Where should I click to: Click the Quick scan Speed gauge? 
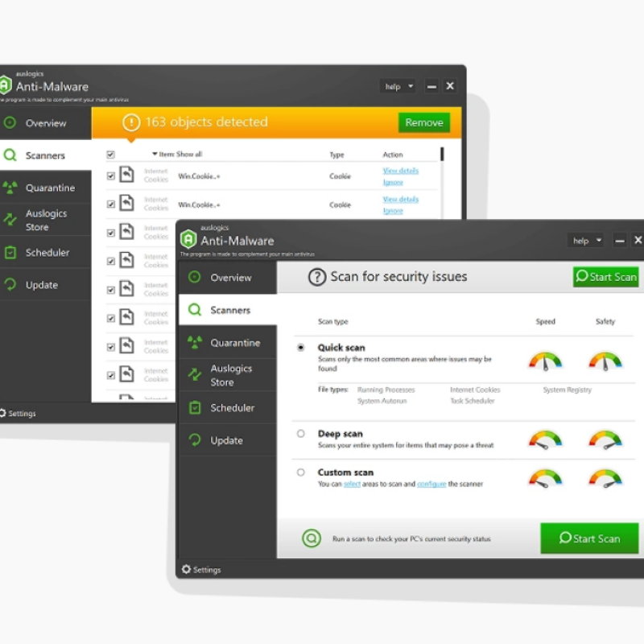[x=546, y=361]
